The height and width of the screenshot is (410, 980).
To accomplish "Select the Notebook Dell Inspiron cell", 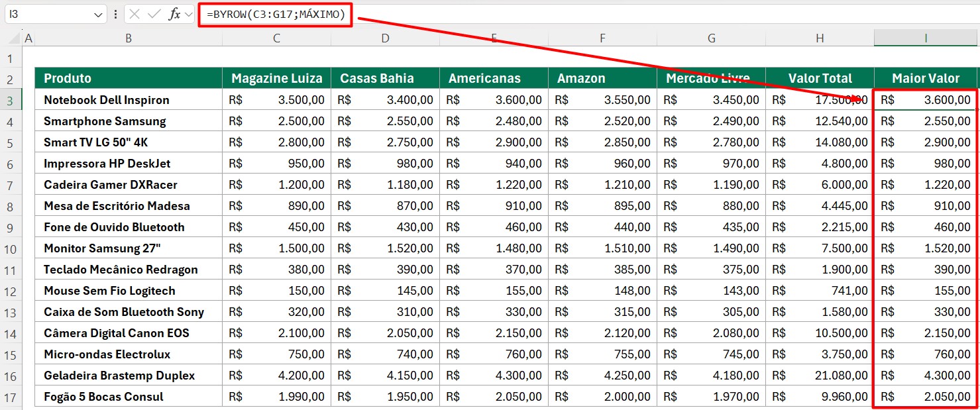I will (x=129, y=100).
